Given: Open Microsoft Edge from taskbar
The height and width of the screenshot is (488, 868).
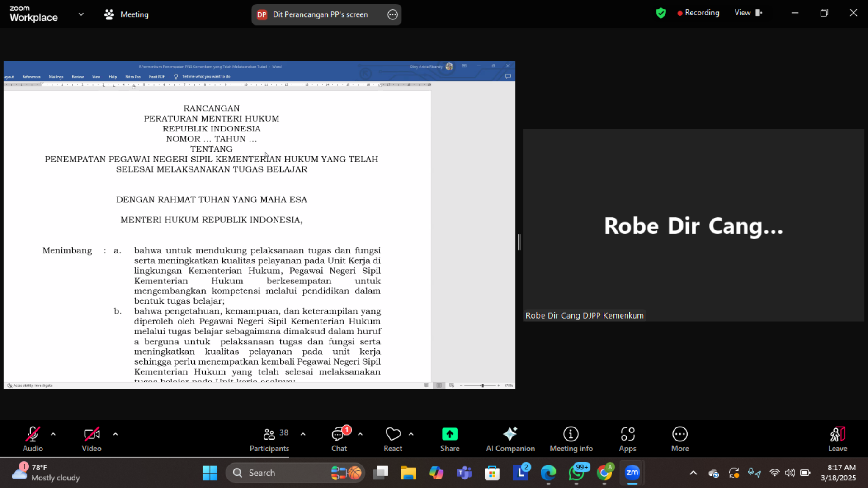Looking at the screenshot, I should point(548,473).
